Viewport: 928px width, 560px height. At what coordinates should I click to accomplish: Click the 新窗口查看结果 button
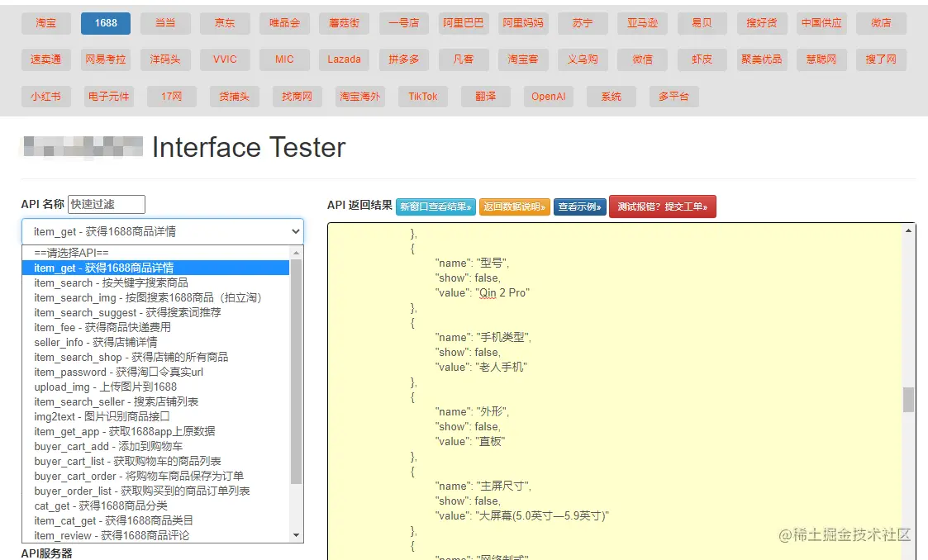[x=435, y=206]
